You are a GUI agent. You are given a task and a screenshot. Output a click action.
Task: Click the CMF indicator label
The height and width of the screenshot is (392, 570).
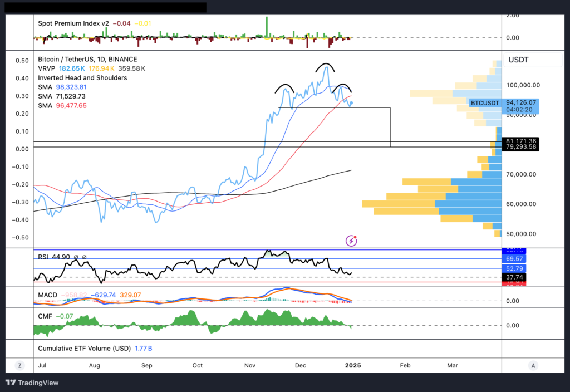coord(45,316)
